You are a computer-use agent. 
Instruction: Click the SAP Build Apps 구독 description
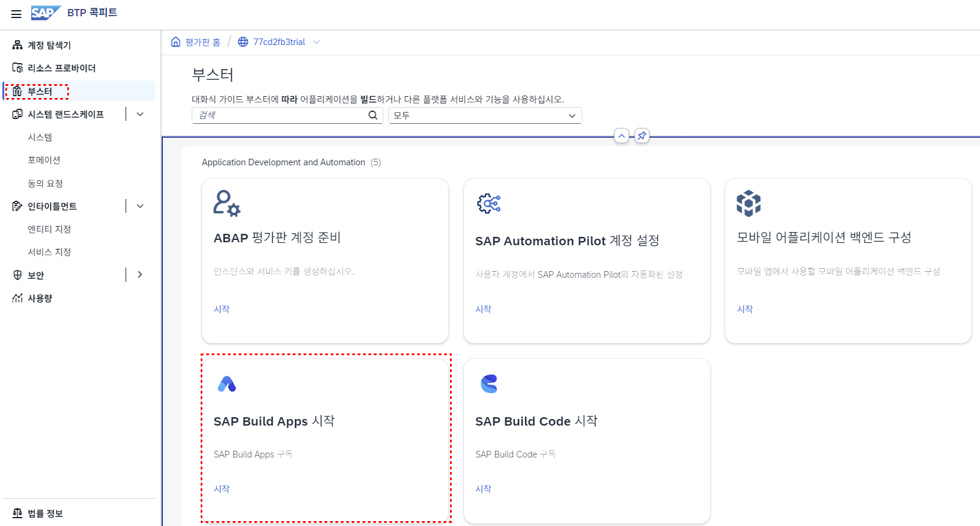click(x=253, y=454)
